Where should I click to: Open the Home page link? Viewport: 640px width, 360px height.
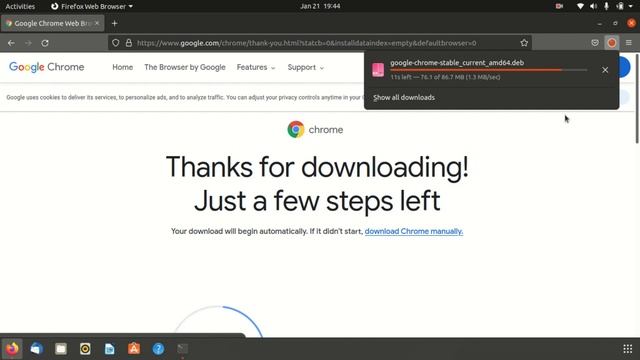tap(122, 67)
